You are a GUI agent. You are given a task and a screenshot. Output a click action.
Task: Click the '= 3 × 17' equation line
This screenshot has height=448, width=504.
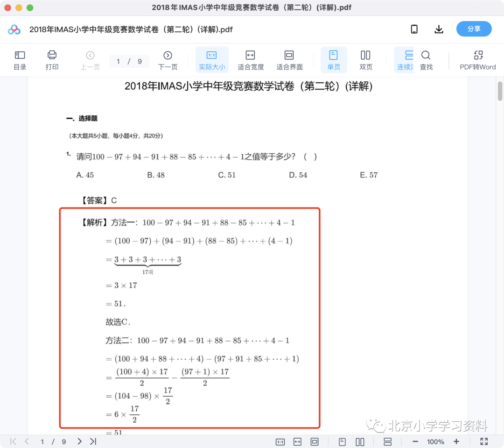click(121, 285)
